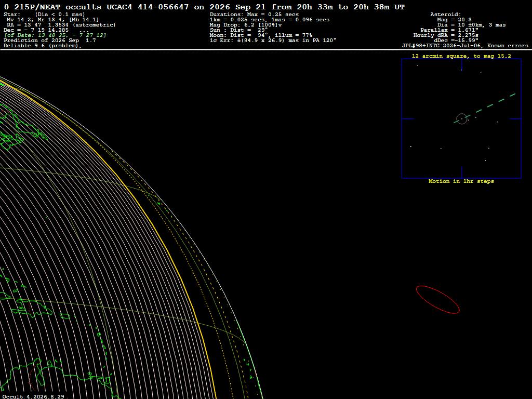Click the 'Durations: Max = 0.25 secs' line
The image size is (532, 399).
pos(254,15)
